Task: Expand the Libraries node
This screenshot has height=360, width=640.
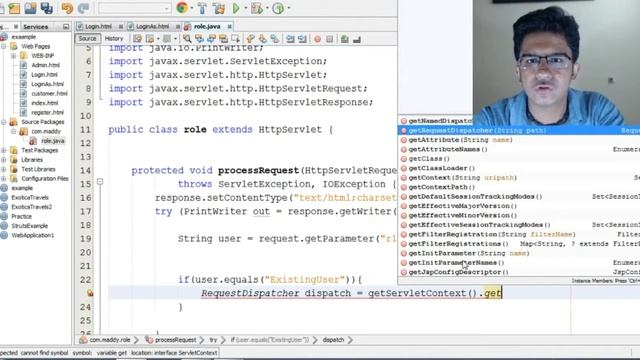Action: click(4, 160)
